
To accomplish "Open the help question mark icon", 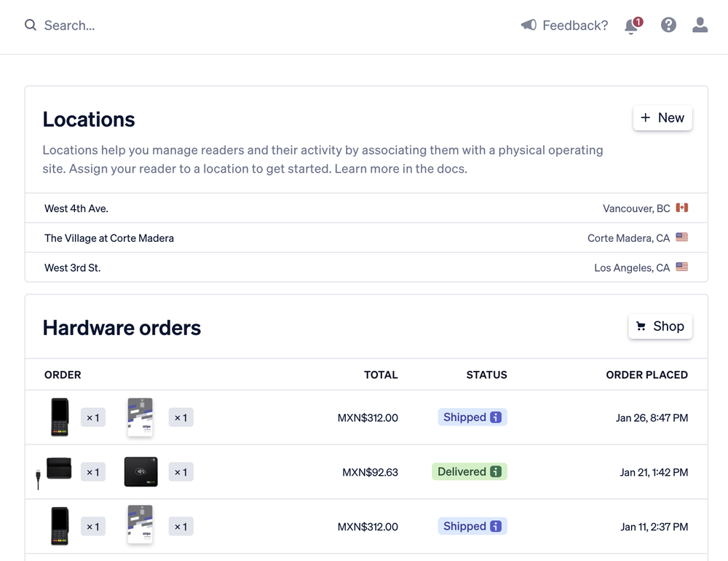I will pos(668,25).
